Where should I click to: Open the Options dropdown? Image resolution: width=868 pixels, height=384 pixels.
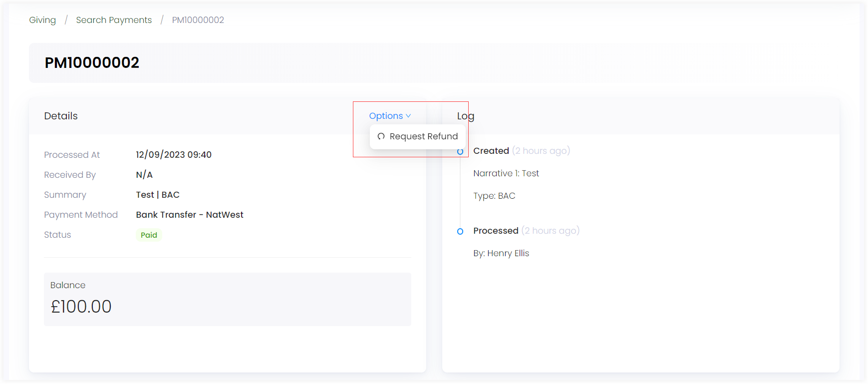click(x=390, y=116)
